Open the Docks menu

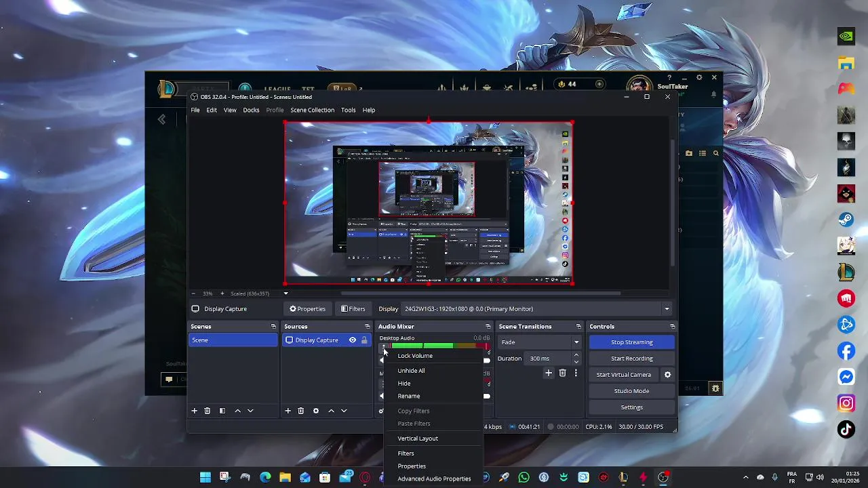[251, 110]
